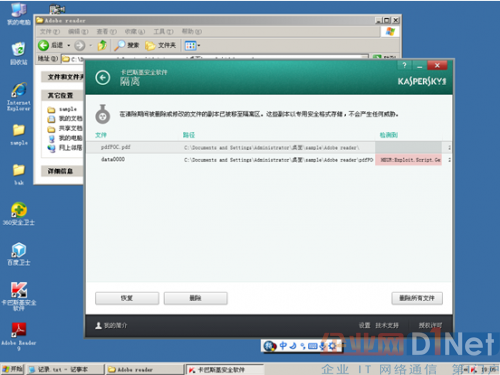Open the Kaspersky help question mark
Image resolution: width=500 pixels, height=375 pixels.
coord(404,65)
